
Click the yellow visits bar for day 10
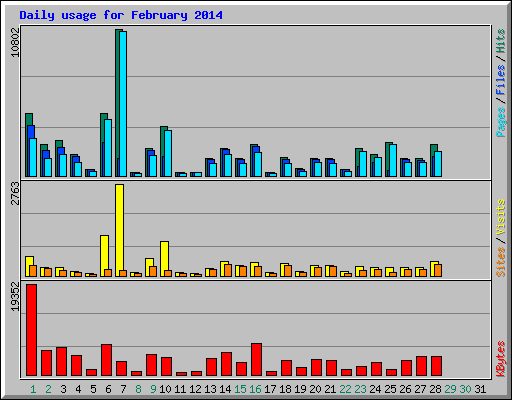pos(164,259)
